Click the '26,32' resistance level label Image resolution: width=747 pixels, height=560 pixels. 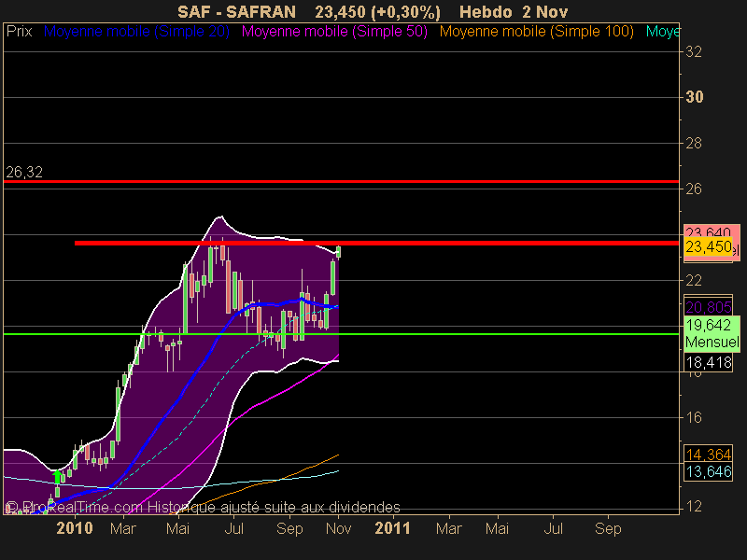(24, 172)
